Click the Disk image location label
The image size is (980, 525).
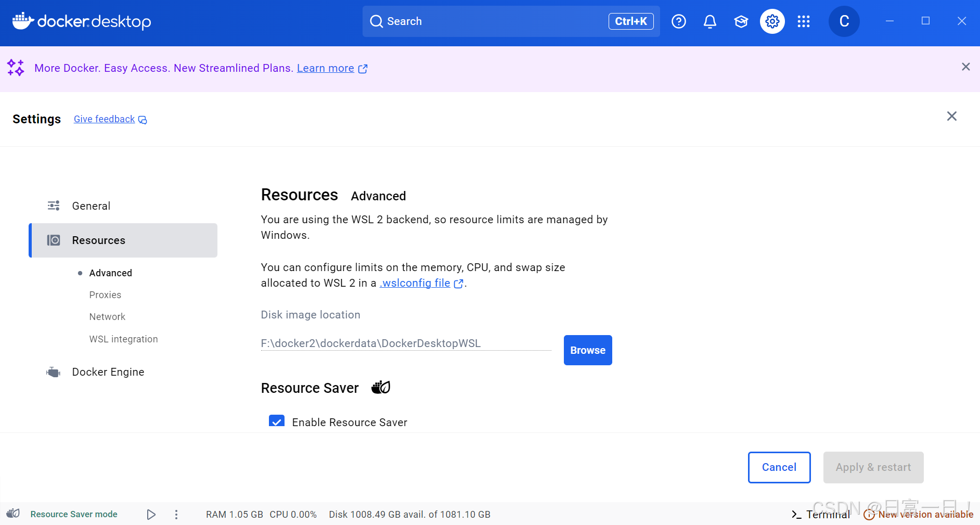(311, 315)
